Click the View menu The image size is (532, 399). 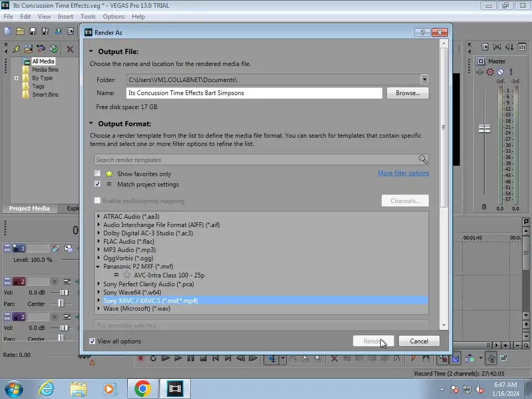coord(44,16)
